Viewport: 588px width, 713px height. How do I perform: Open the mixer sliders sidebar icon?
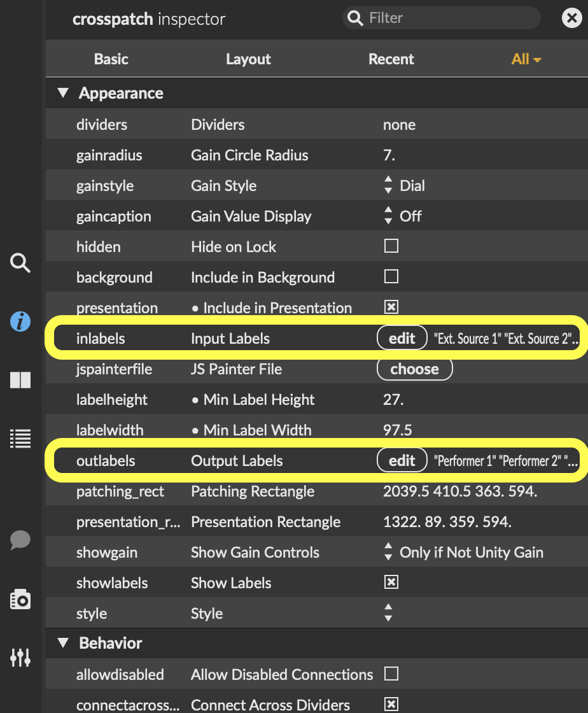point(20,657)
